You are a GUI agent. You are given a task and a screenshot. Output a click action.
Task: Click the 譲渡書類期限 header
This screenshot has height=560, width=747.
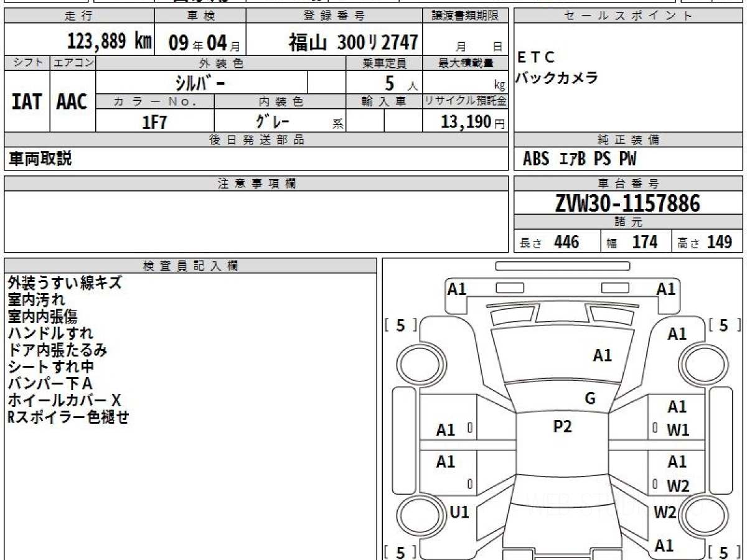coord(466,16)
